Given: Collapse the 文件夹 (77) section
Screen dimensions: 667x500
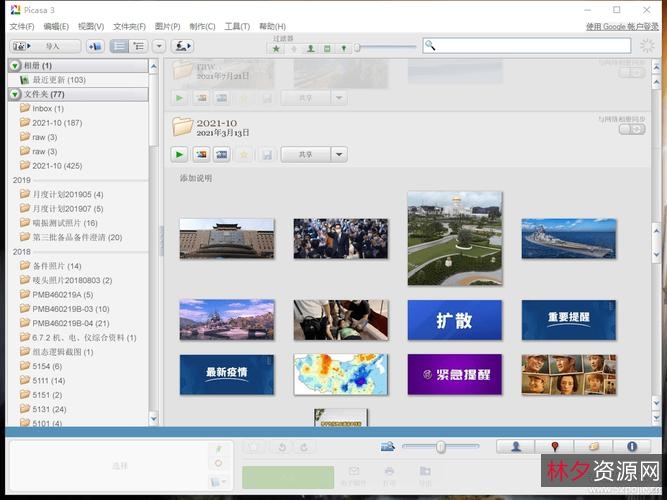Looking at the screenshot, I should tap(15, 94).
